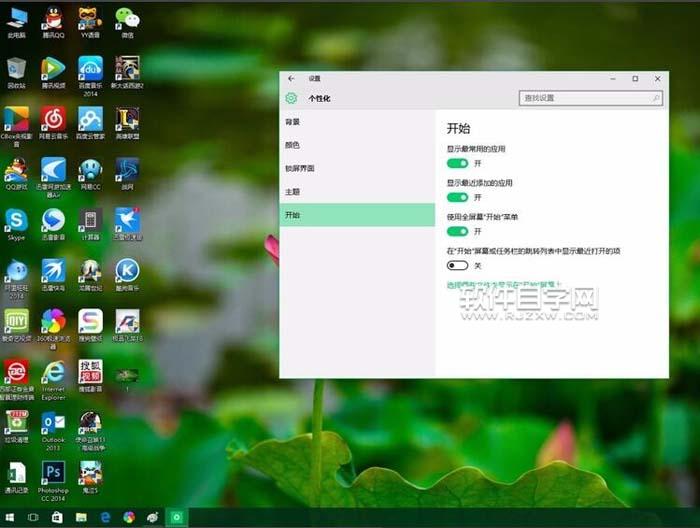The image size is (700, 528).
Task: Open the Photoshop CC 2014 desktop icon
Action: [54, 481]
